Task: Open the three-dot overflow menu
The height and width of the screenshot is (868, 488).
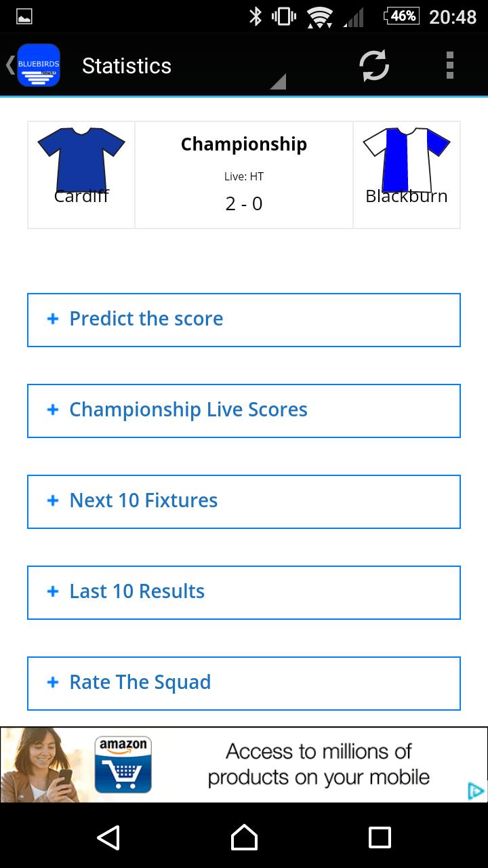Action: [449, 66]
